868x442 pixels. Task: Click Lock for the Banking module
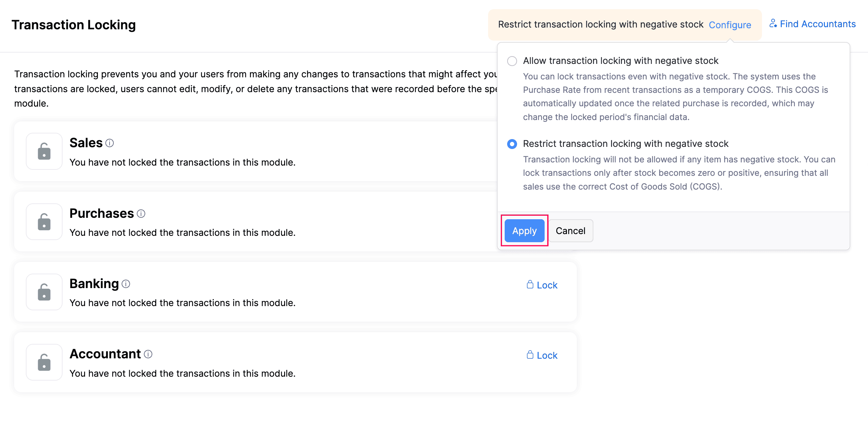[546, 285]
